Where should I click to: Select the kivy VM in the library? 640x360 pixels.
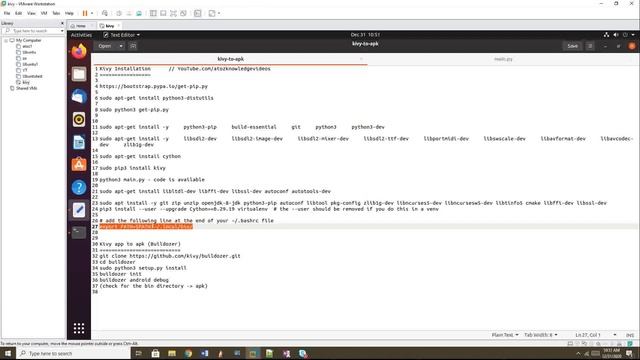pos(26,82)
